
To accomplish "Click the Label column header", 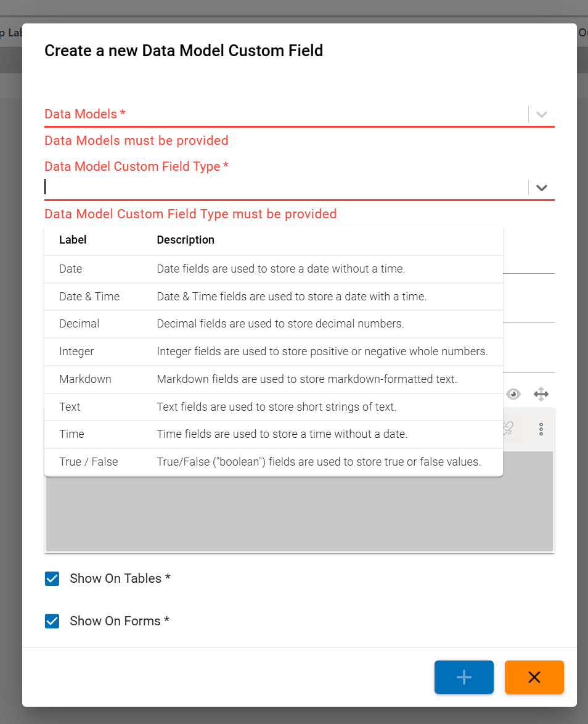I will (72, 240).
